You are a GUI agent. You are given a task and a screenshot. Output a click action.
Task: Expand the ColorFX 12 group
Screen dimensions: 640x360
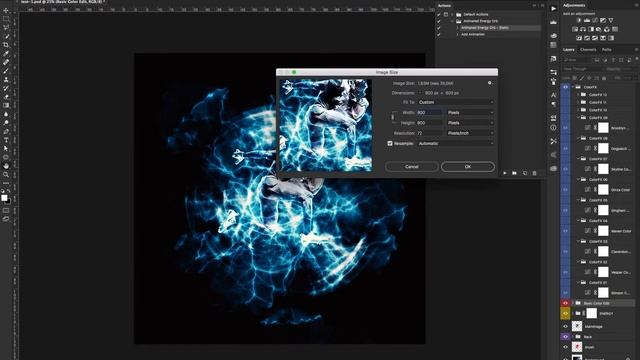point(578,94)
